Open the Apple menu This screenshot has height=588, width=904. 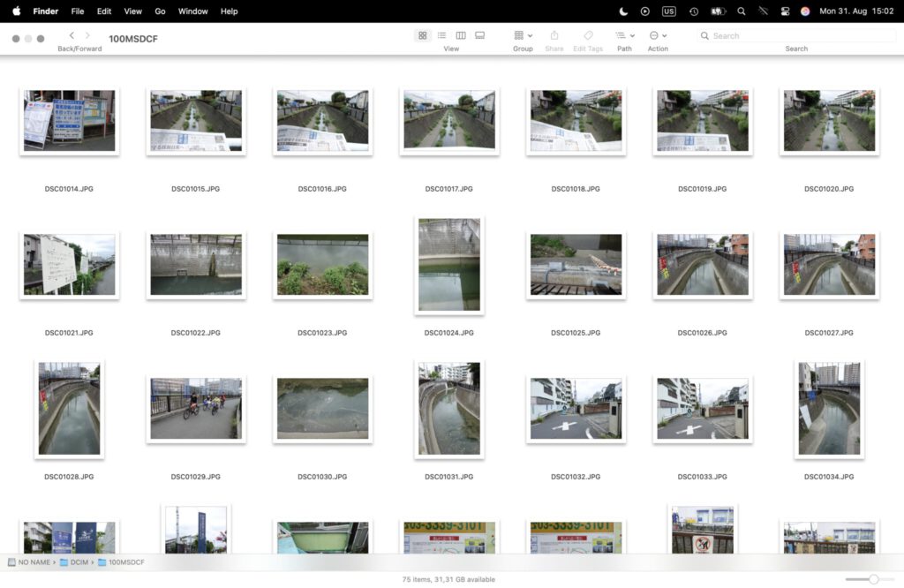point(16,11)
